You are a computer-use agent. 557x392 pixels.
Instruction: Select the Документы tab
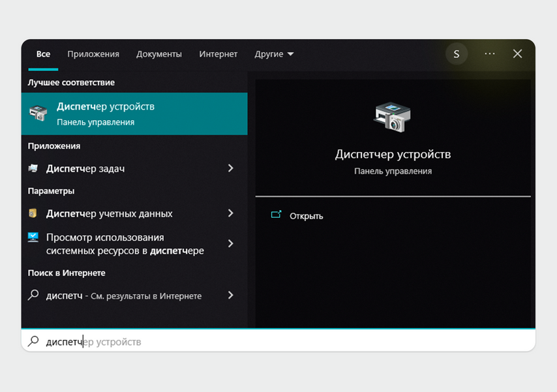tap(158, 54)
